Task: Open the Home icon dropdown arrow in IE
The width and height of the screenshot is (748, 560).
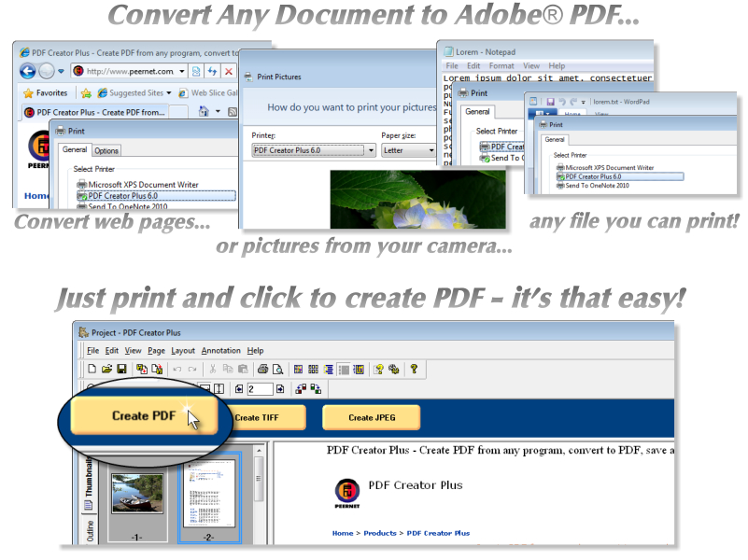Action: click(218, 111)
